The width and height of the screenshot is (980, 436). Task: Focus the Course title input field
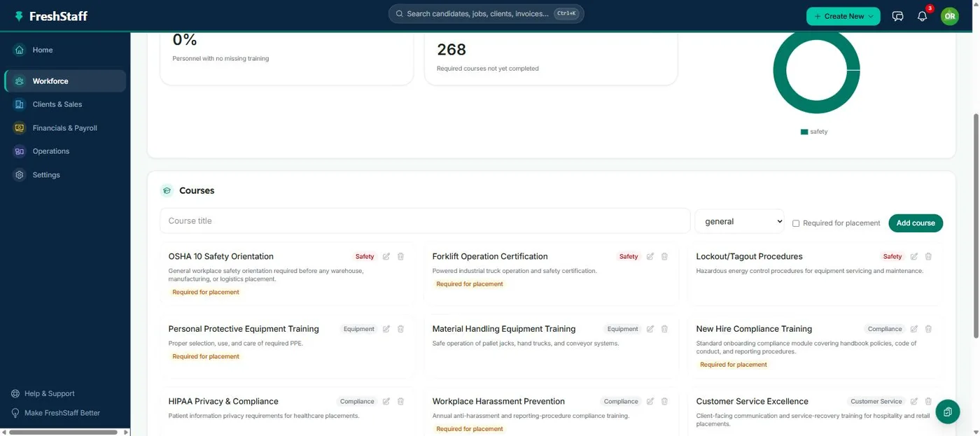[425, 221]
